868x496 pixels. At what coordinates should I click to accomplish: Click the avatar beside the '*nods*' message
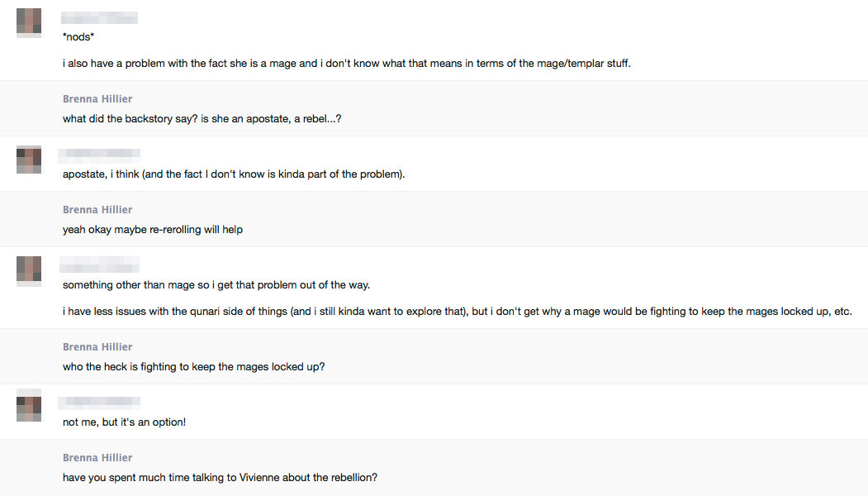pyautogui.click(x=29, y=22)
